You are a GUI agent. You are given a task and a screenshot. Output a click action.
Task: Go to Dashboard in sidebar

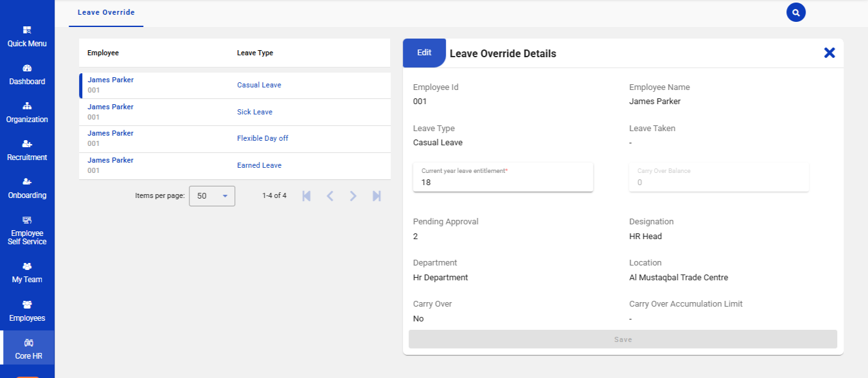point(27,75)
